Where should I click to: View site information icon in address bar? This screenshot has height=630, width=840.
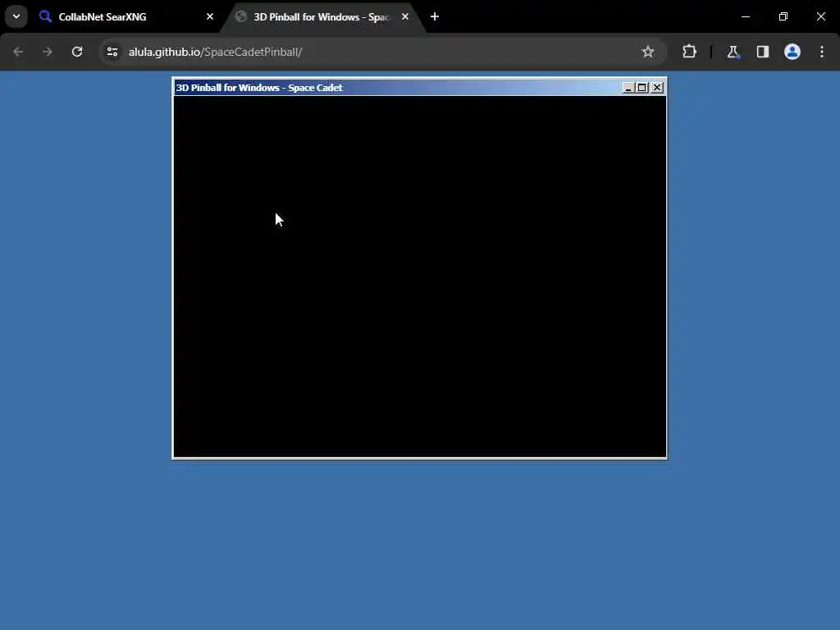[x=112, y=52]
